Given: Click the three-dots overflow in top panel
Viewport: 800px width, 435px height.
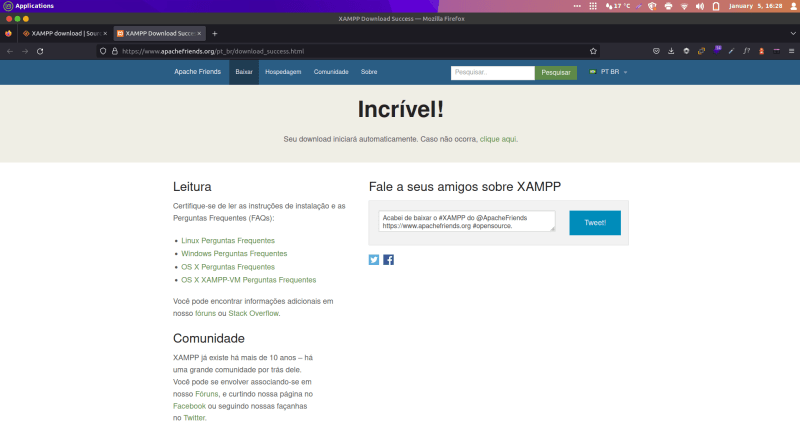Looking at the screenshot, I should [x=577, y=6].
